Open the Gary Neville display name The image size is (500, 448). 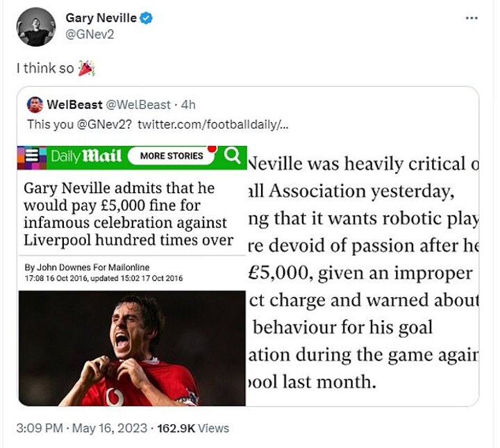[100, 17]
